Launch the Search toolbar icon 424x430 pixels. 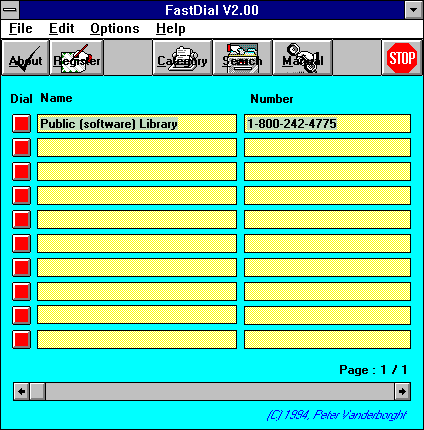tap(242, 58)
